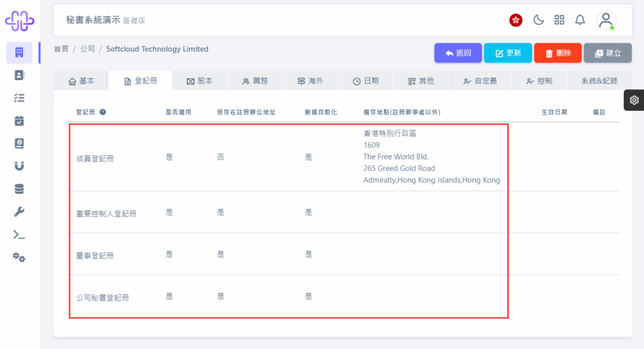Screen dimensions: 644x349
Task: Open the floating settings gear panel
Action: [x=634, y=100]
